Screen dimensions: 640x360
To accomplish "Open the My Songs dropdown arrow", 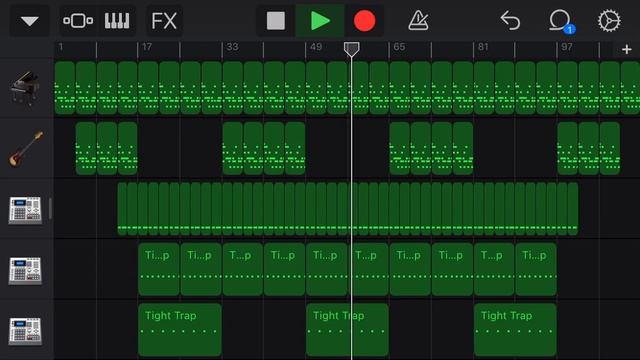I will click(30, 21).
